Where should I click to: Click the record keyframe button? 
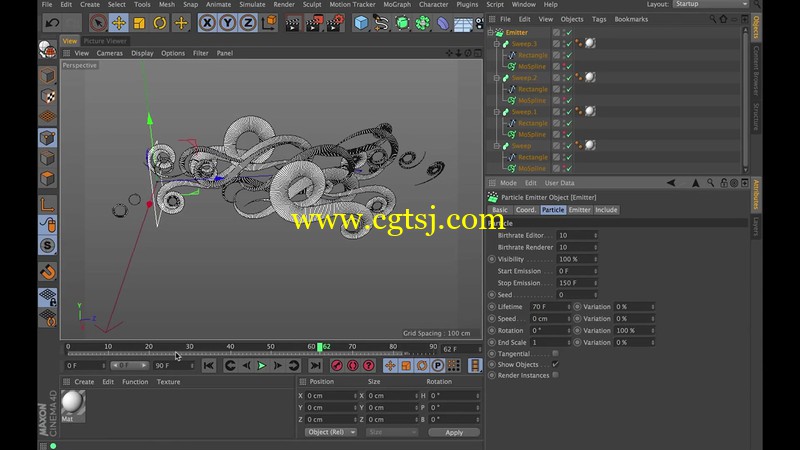pyautogui.click(x=337, y=365)
